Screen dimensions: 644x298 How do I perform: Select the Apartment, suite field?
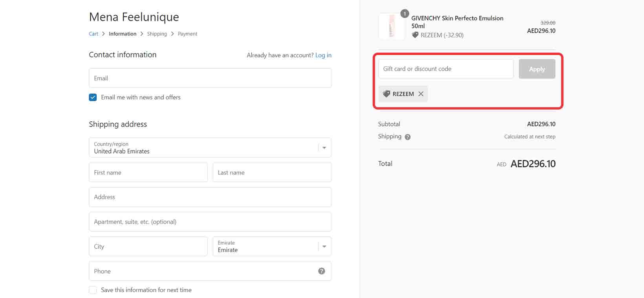coord(210,222)
